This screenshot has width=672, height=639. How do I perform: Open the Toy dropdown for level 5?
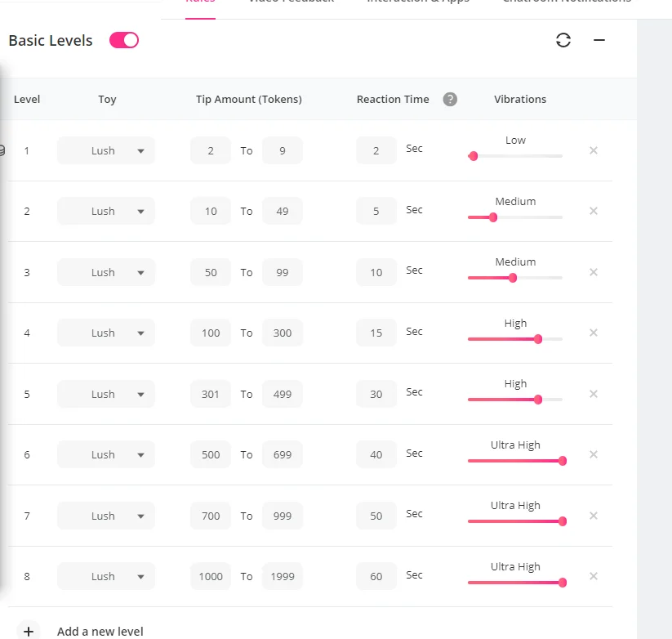pyautogui.click(x=106, y=394)
